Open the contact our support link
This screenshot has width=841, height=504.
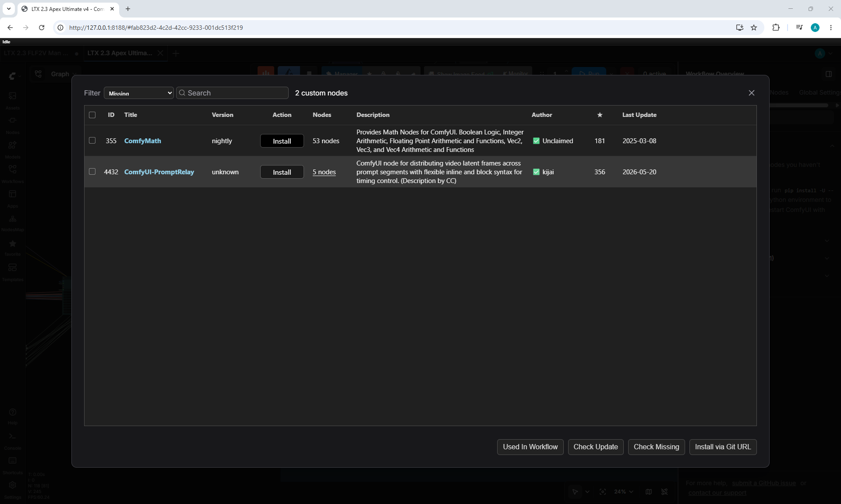tap(717, 493)
